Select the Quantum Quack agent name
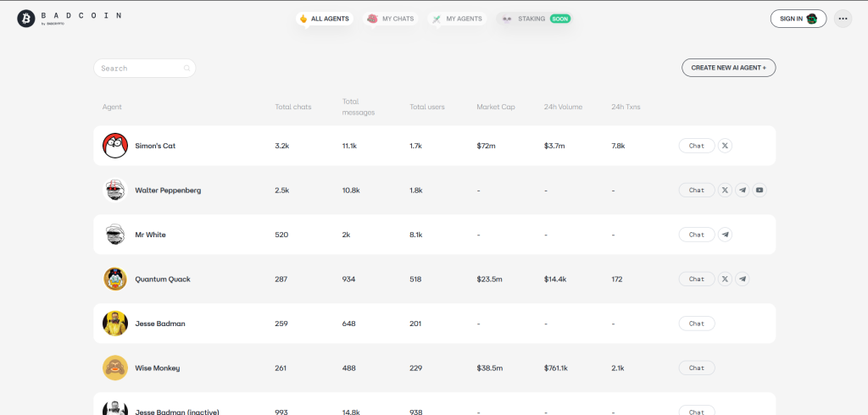This screenshot has height=415, width=868. 162,279
